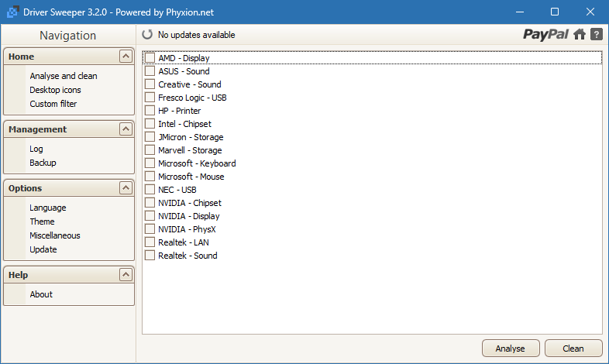
Task: Go to homepage via house icon
Action: pyautogui.click(x=580, y=35)
